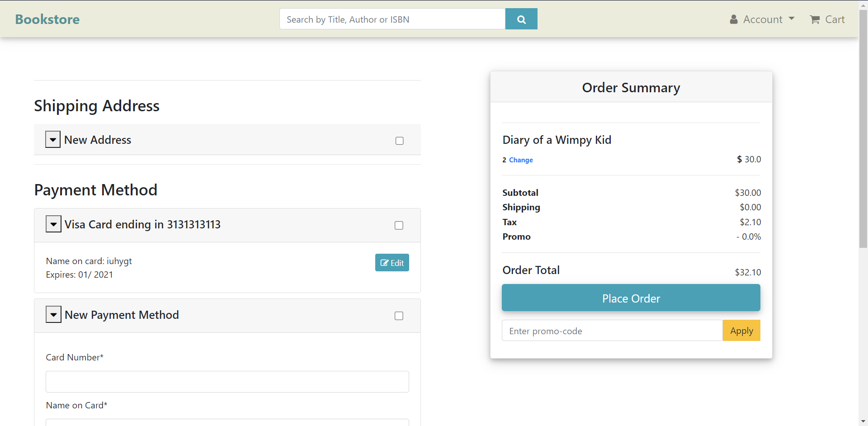Click the shopping cart icon
Image resolution: width=868 pixels, height=426 pixels.
(815, 19)
